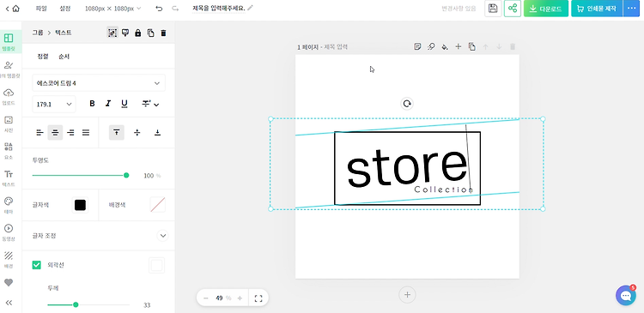Save the design with the floppy disk icon

[x=493, y=9]
